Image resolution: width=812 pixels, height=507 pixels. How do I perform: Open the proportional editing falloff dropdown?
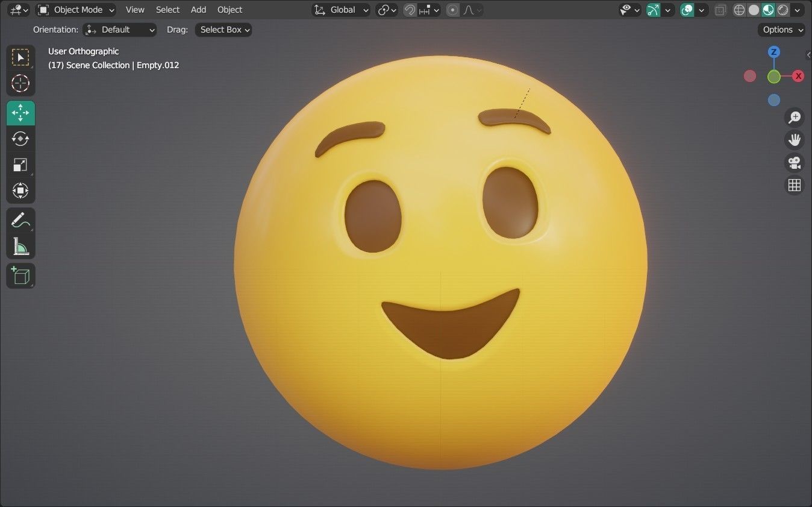pos(472,10)
